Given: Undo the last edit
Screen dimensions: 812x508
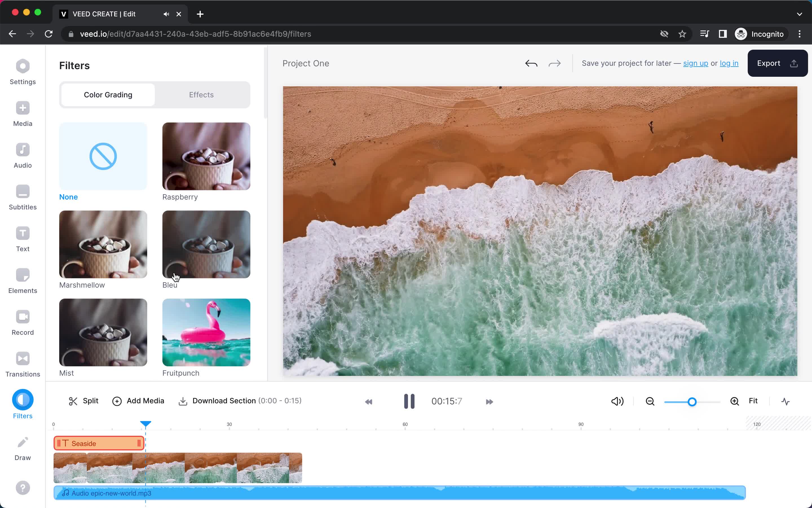Looking at the screenshot, I should pos(531,63).
